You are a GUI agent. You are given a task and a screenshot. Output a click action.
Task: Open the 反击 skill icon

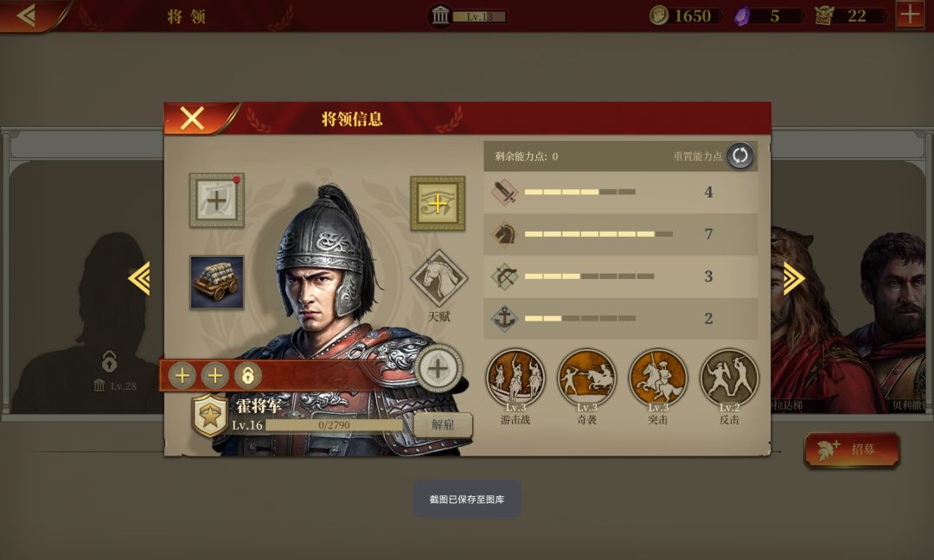click(729, 378)
